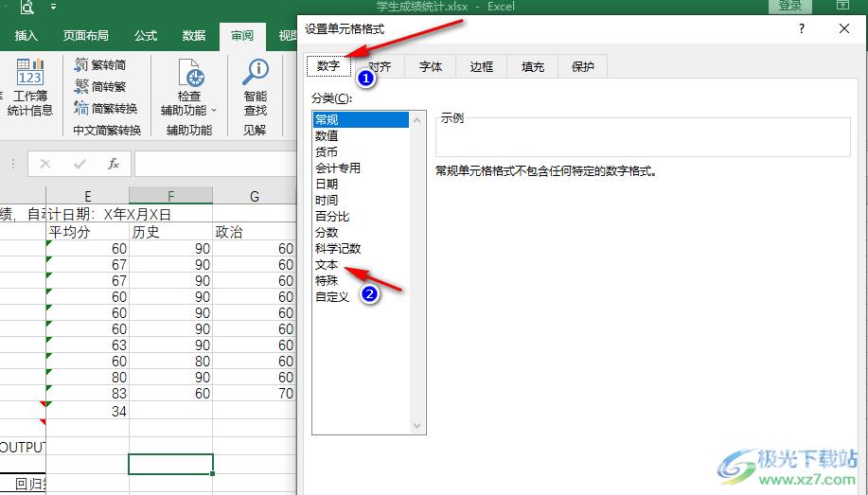
Task: Select column G header
Action: point(254,196)
